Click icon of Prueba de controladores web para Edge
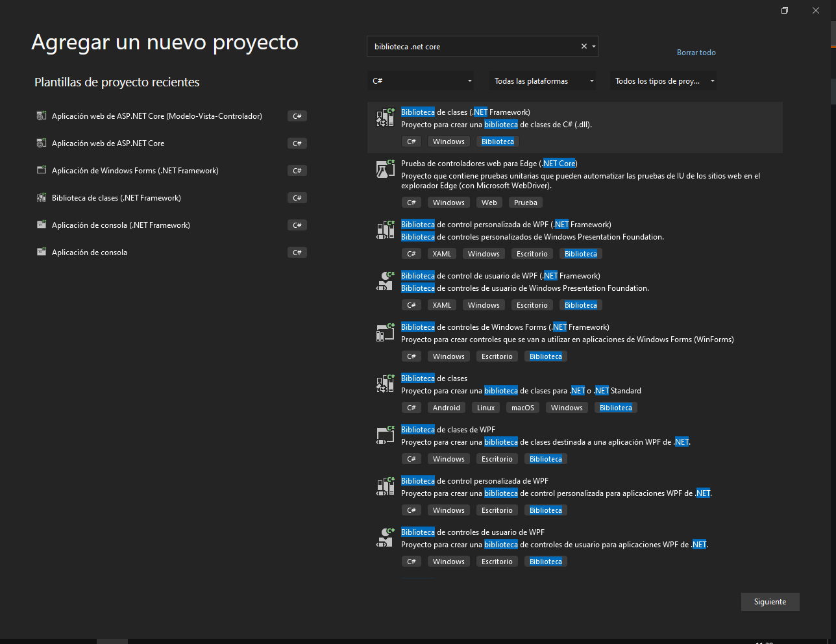 [385, 169]
